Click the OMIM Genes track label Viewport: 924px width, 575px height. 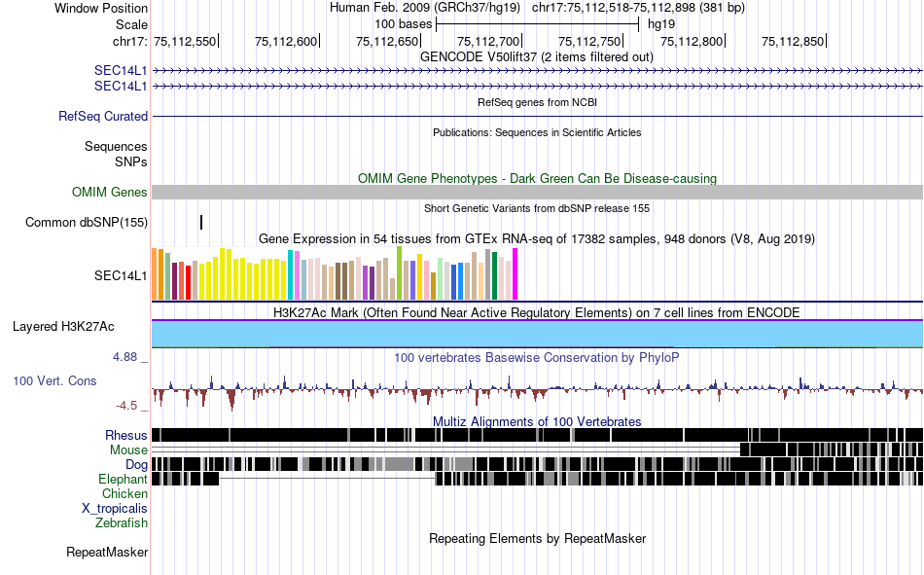tap(110, 193)
